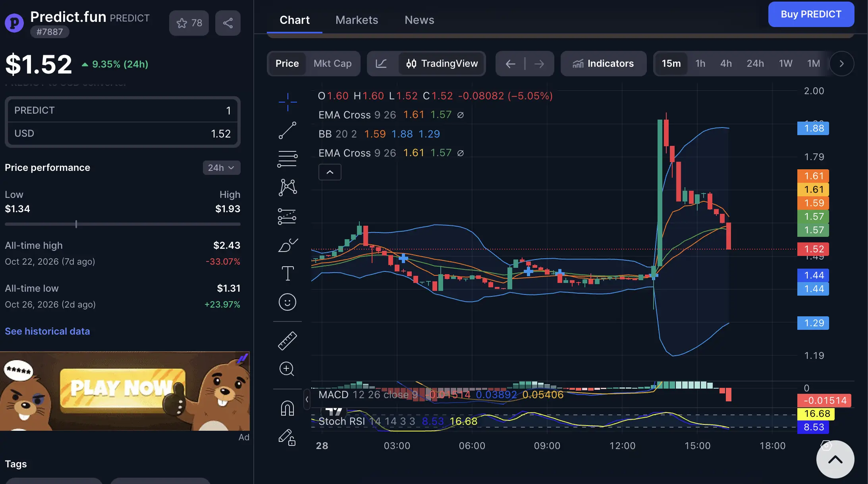This screenshot has width=868, height=484.
Task: Open the share icon button
Action: 228,23
